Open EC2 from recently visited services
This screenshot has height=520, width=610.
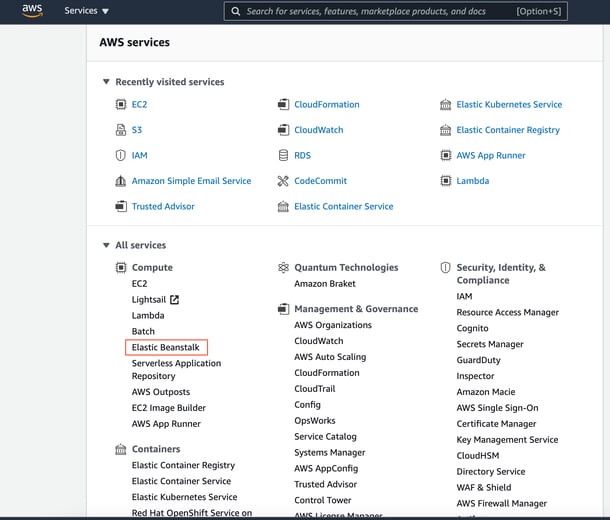(x=139, y=104)
